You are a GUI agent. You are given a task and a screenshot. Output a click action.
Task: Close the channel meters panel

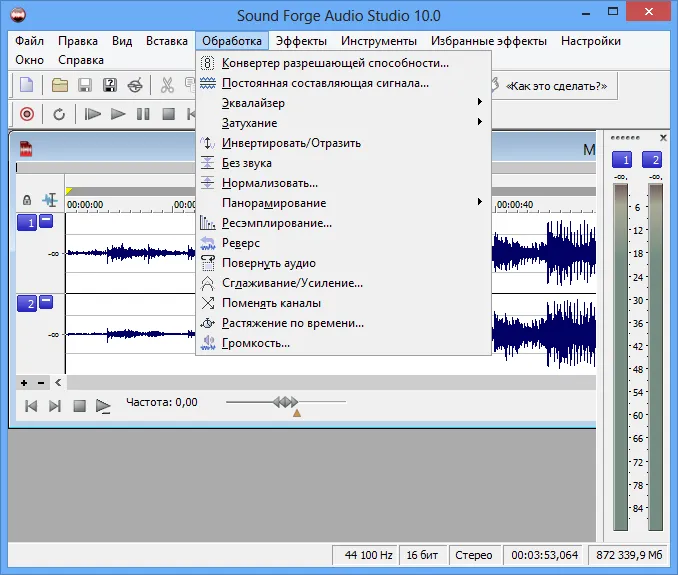pos(663,138)
